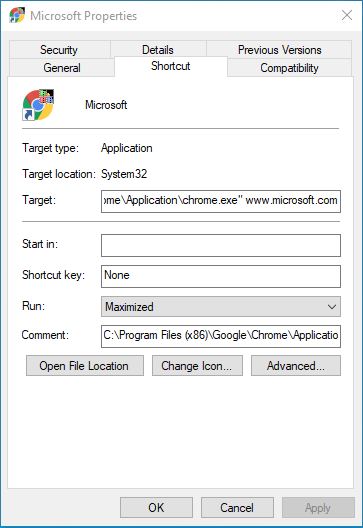Screen dimensions: 363x528
Task: Click the 'Run:' label
Action: click(x=33, y=306)
